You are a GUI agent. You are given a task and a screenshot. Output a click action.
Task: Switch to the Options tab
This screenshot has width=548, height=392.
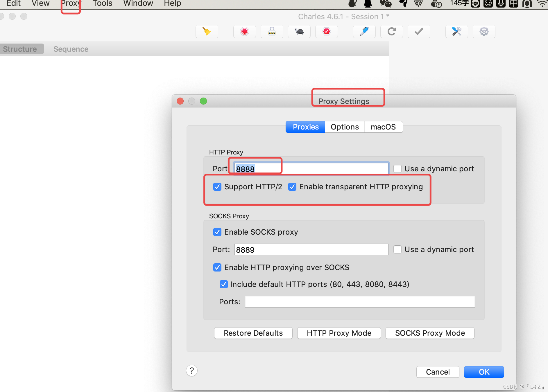point(345,127)
